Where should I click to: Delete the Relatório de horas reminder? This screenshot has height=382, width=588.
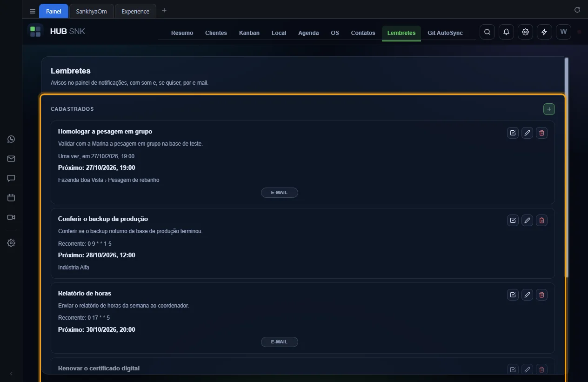pyautogui.click(x=541, y=295)
